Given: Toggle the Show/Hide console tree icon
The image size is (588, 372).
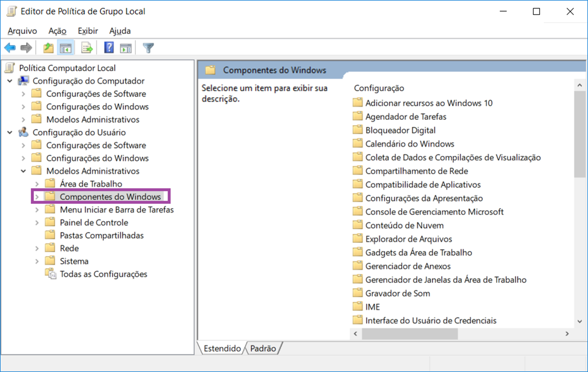Looking at the screenshot, I should (x=66, y=48).
